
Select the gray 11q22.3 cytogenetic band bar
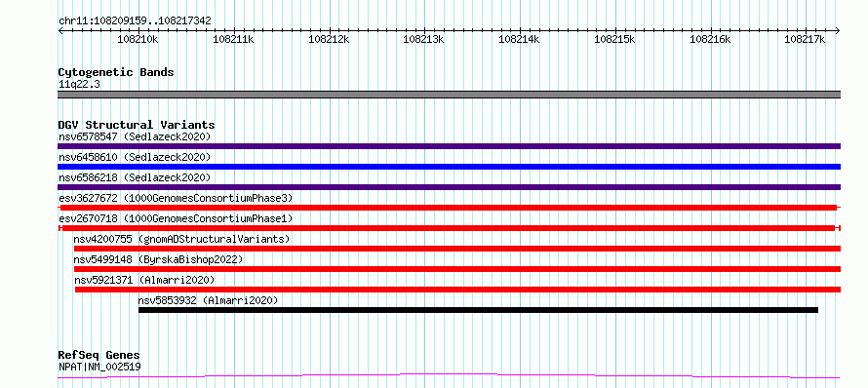(x=449, y=95)
